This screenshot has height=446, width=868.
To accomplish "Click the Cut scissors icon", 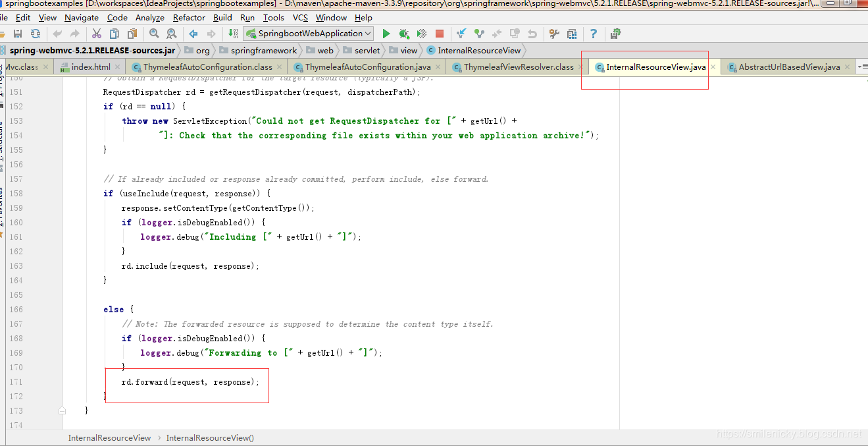I will pos(97,34).
